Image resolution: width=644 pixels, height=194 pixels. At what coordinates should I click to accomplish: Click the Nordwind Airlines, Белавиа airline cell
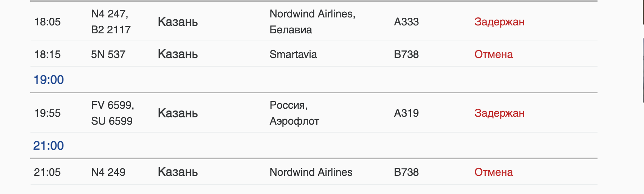click(313, 22)
